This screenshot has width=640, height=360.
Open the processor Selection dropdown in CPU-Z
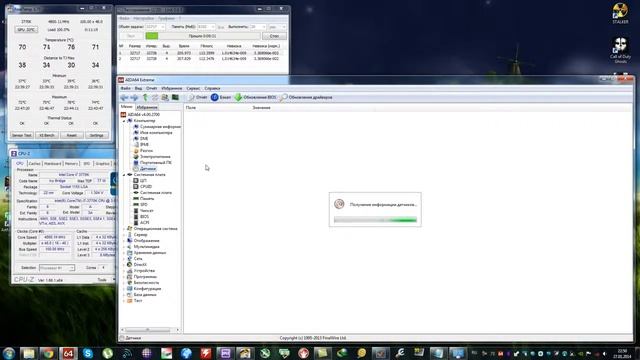point(57,268)
